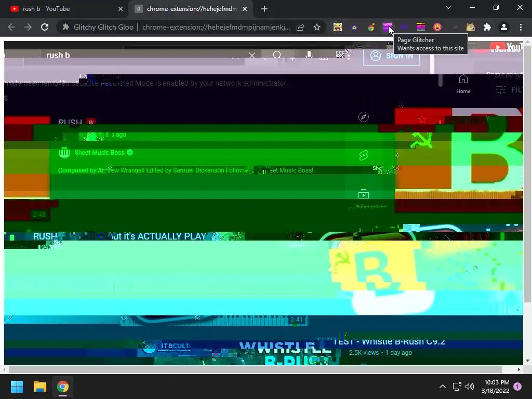Open the Sheet Music Boss channel link
This screenshot has width=532, height=399.
(99, 153)
